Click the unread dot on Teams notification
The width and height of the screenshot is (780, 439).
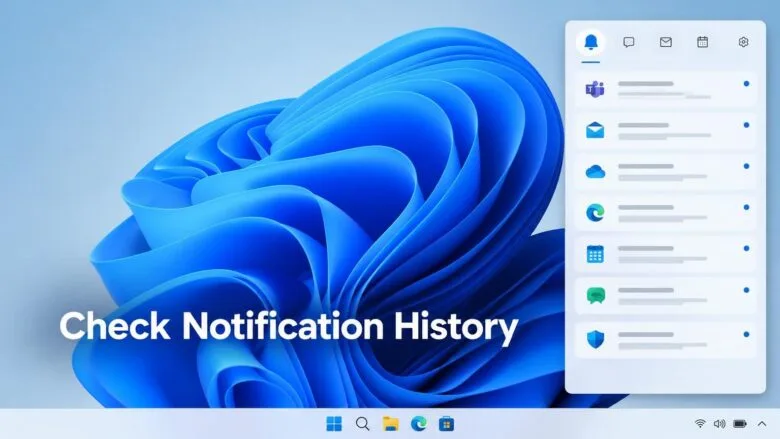[x=746, y=84]
